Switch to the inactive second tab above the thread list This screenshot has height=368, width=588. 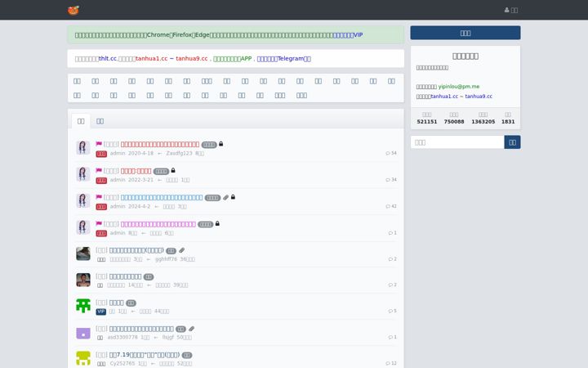point(100,121)
